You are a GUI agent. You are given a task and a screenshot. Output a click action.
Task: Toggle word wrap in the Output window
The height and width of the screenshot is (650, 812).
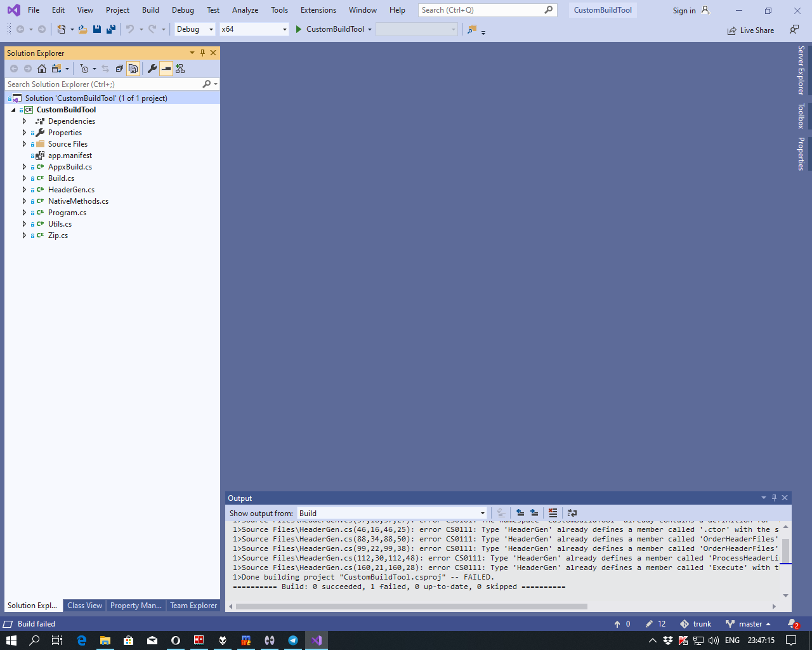[x=572, y=513]
